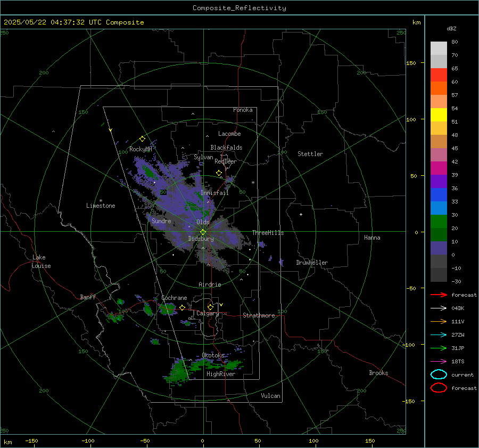The height and width of the screenshot is (448, 479).
Task: Click the RockyMH label
Action: [x=141, y=149]
